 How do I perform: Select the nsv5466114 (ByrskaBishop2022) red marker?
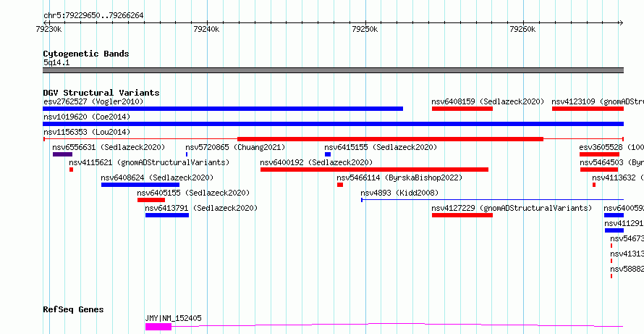point(340,185)
